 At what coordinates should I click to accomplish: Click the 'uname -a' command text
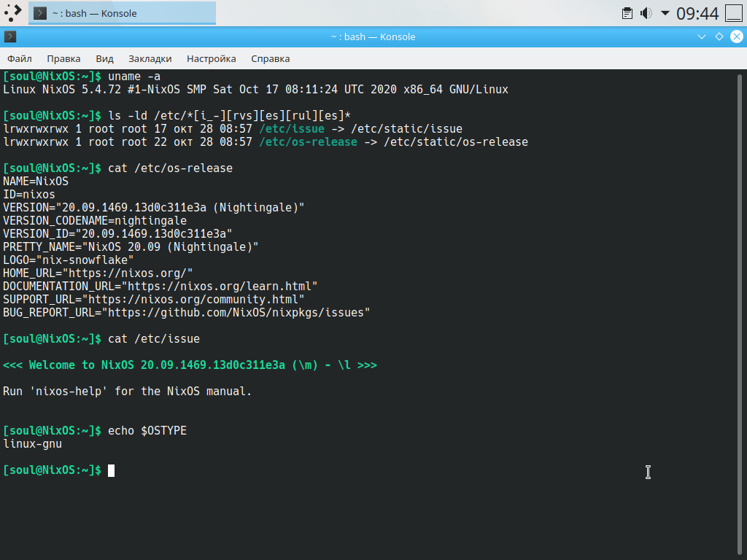click(x=134, y=76)
